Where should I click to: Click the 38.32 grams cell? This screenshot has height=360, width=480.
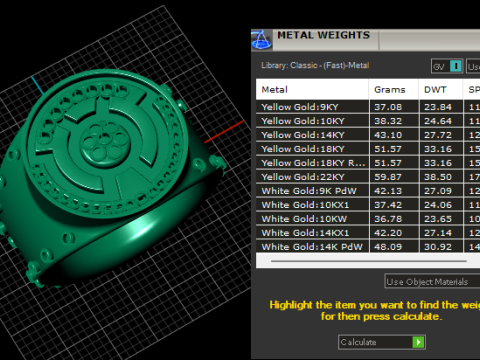point(394,121)
